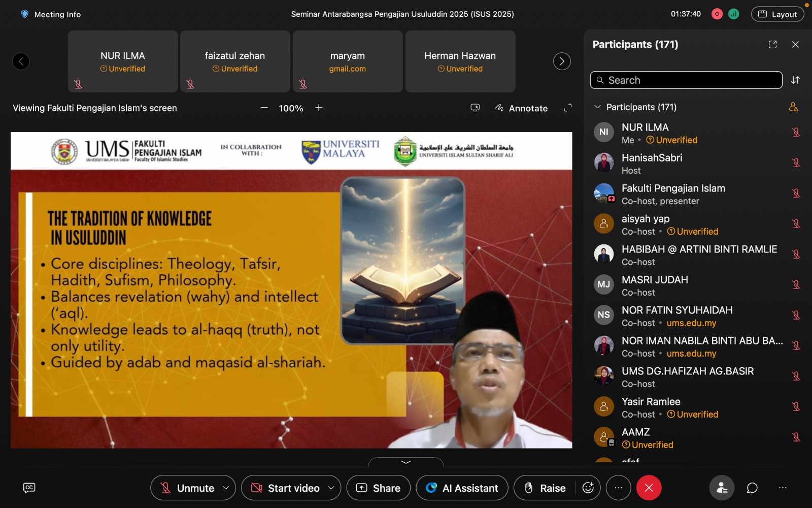This screenshot has width=812, height=508.
Task: Click the zoom in plus button
Action: [319, 108]
